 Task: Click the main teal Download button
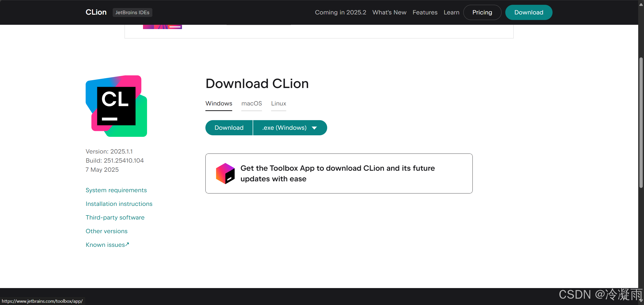click(x=229, y=128)
